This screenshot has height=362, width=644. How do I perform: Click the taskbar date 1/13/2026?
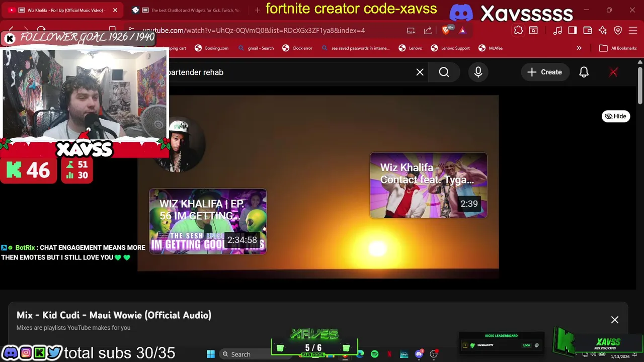click(x=620, y=356)
